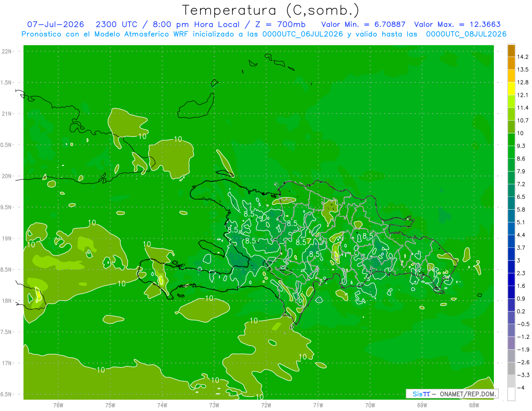Select valid-until time "0000UTC_08JUL2026"
Viewport: 532px width, 411px height.
[x=466, y=34]
